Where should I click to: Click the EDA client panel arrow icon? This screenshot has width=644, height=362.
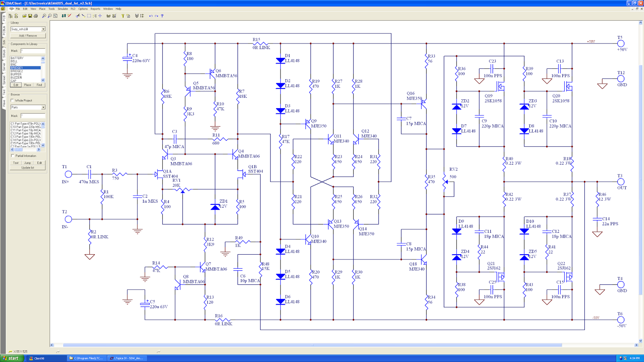(x=11, y=8)
